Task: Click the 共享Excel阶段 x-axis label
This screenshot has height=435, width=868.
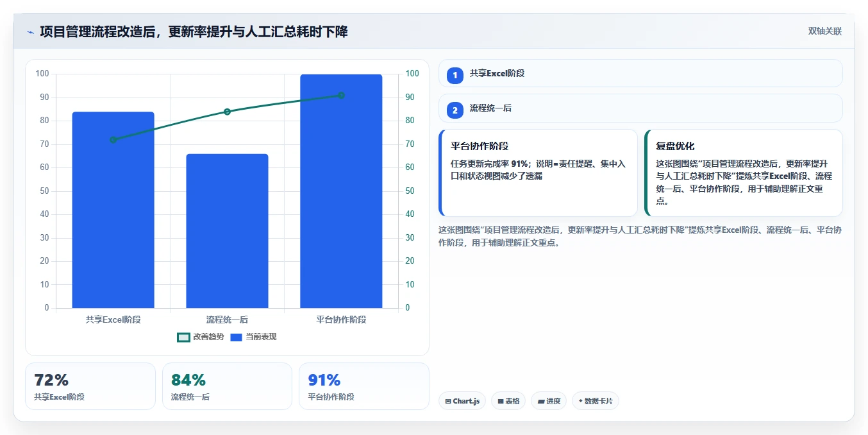Action: tap(113, 319)
